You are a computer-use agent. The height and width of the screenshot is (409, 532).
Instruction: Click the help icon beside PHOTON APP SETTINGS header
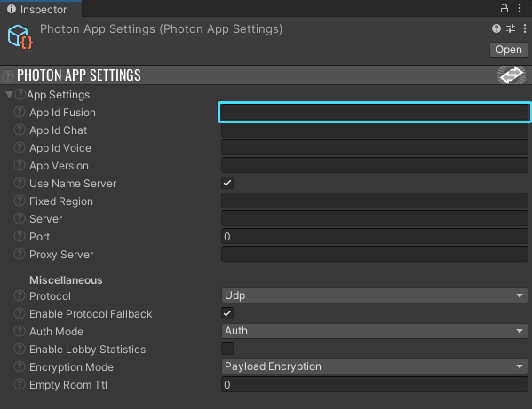(8, 76)
